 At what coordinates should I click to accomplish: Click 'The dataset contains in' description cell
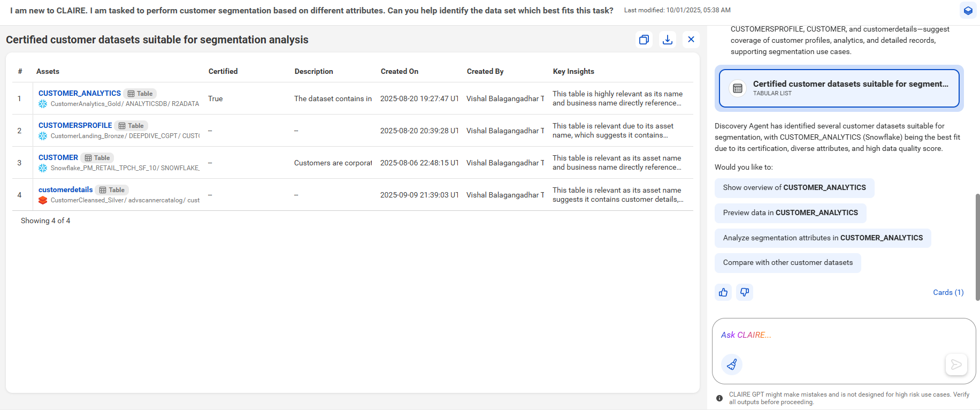[x=333, y=98]
